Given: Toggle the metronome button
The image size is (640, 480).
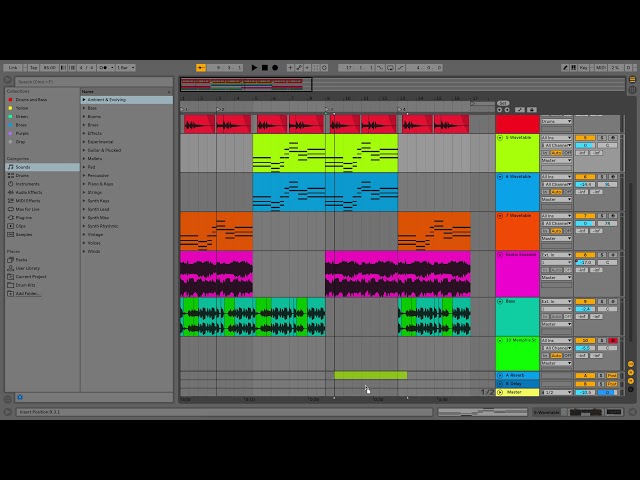Looking at the screenshot, I should (x=104, y=68).
